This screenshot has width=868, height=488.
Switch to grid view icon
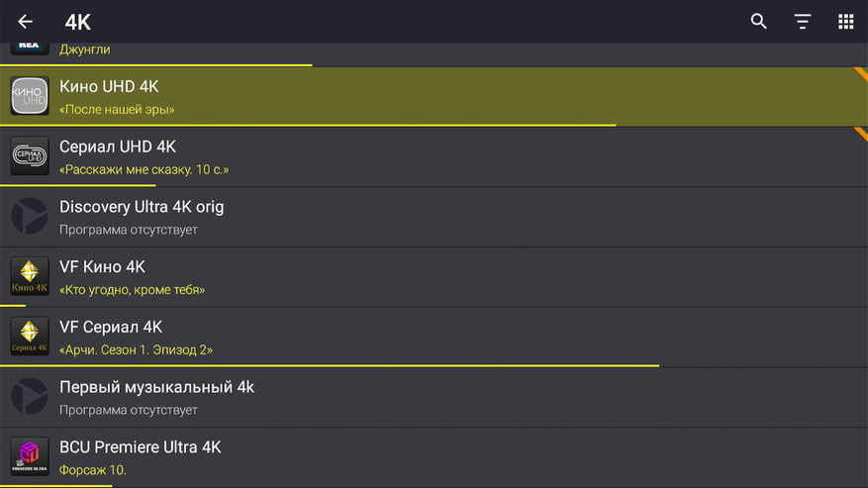pos(846,22)
